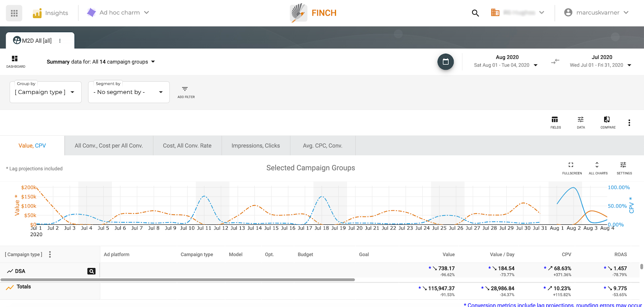The height and width of the screenshot is (307, 644).
Task: Open the chart in fullscreen
Action: point(572,168)
